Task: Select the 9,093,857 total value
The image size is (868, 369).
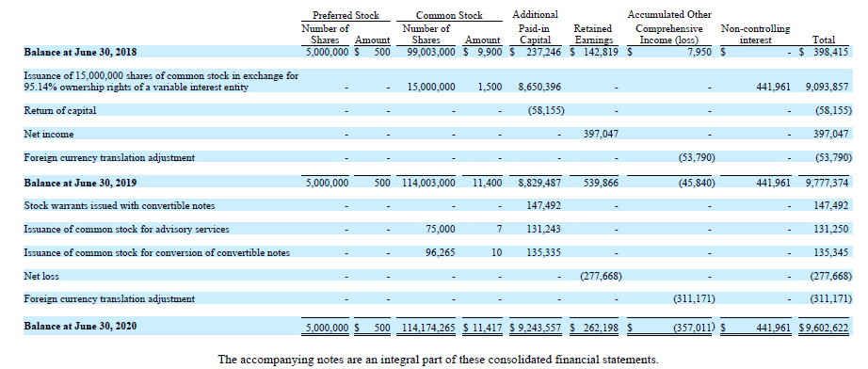Action: point(828,87)
